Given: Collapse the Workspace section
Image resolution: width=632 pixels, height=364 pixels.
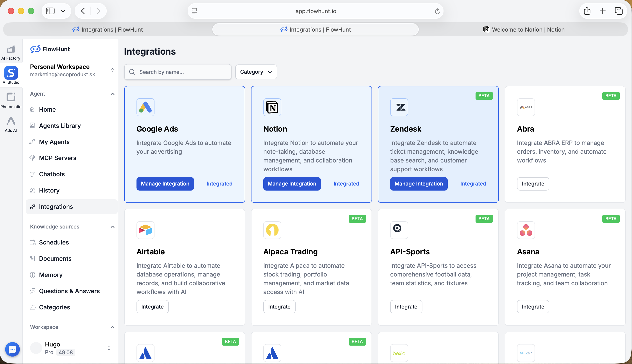Looking at the screenshot, I should pyautogui.click(x=112, y=327).
